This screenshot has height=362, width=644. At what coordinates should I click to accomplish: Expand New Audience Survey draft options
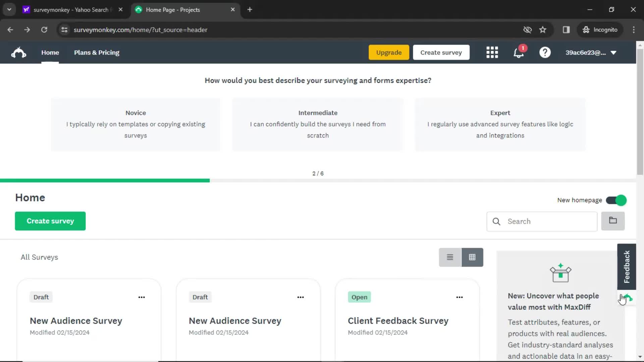[142, 297]
